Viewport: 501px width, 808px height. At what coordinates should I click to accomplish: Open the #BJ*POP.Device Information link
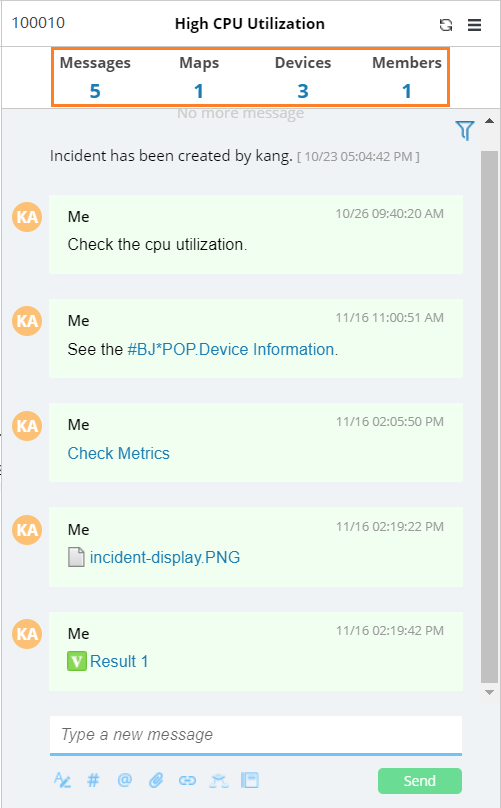231,349
